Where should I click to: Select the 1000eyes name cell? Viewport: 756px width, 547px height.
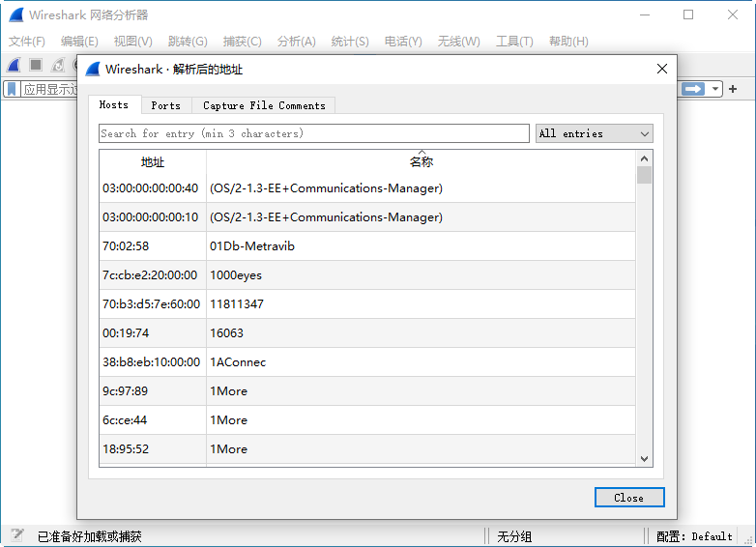(421, 274)
